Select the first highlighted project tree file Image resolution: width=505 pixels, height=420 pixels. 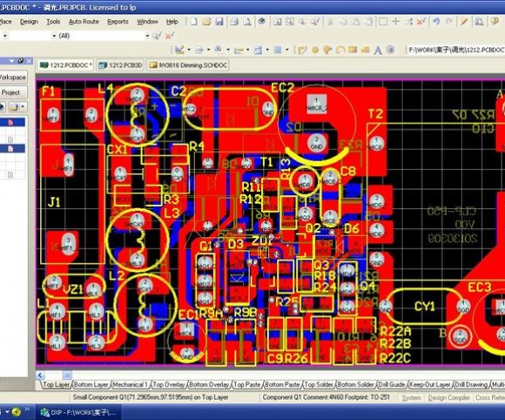(12, 123)
